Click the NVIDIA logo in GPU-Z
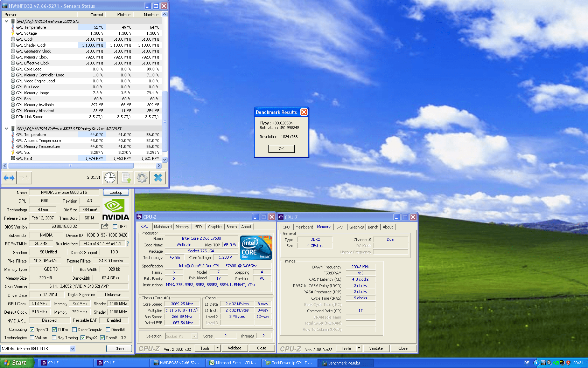 [x=115, y=210]
